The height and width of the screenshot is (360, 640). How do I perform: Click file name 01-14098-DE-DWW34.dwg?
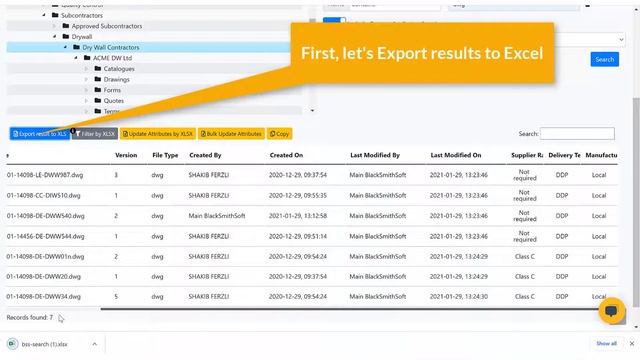(44, 297)
